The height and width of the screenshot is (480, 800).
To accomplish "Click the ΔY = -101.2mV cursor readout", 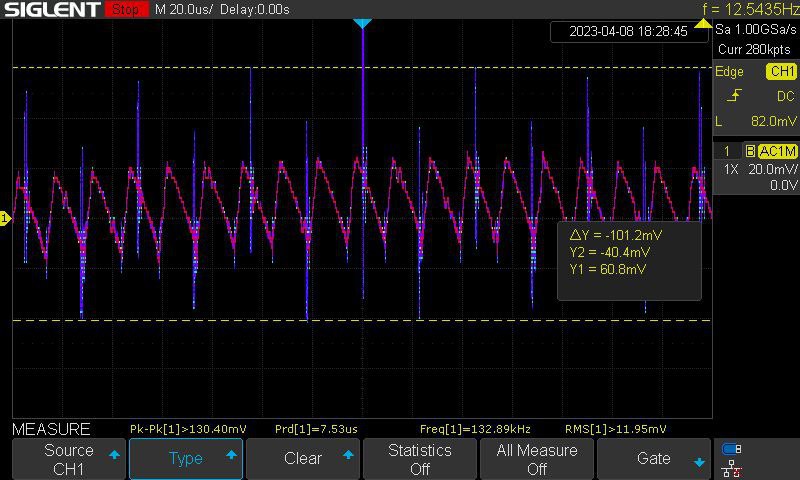I will pyautogui.click(x=616, y=235).
